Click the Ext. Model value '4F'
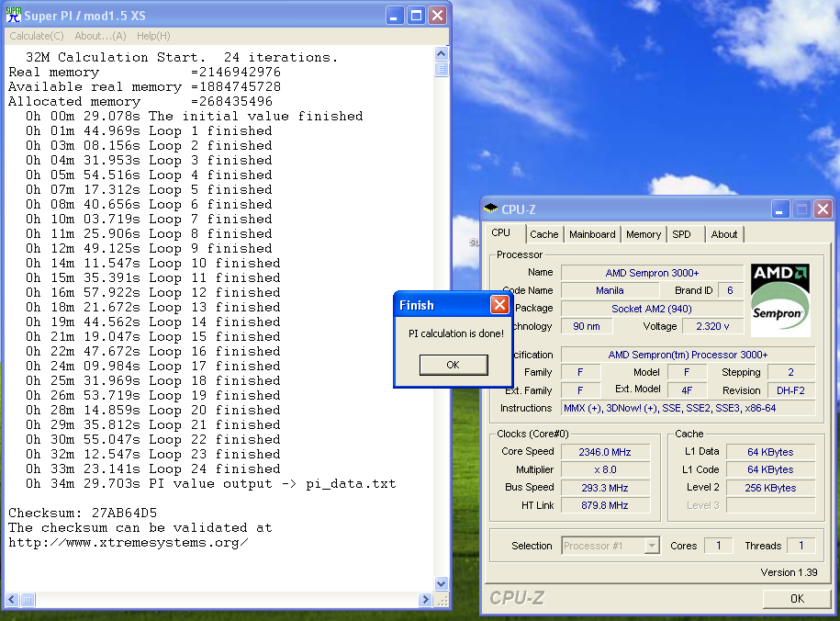 (x=687, y=390)
